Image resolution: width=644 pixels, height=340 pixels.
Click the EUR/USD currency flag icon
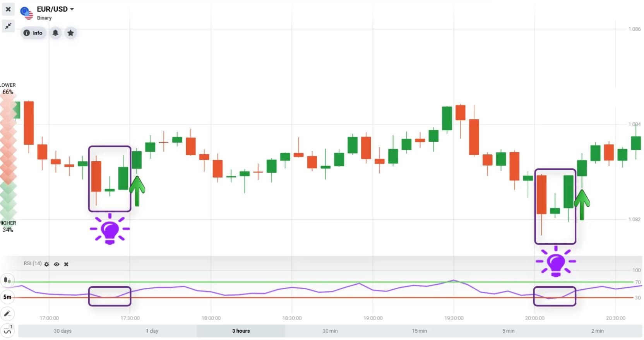(x=27, y=13)
